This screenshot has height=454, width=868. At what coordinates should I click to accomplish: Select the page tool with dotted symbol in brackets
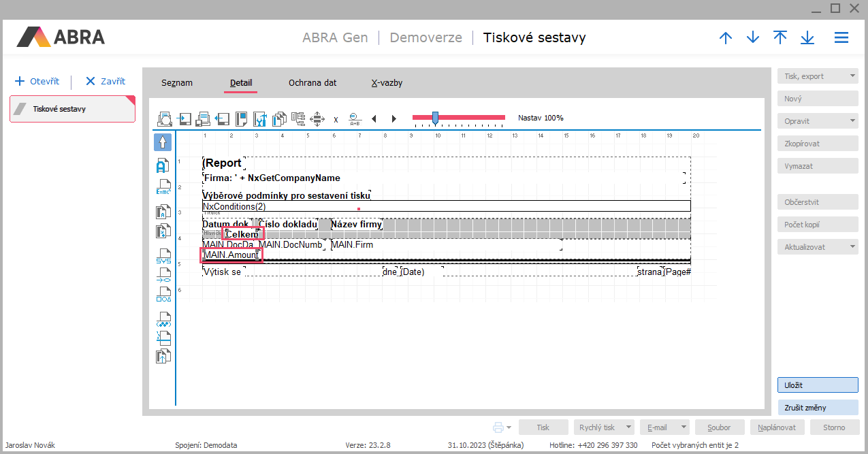(163, 319)
